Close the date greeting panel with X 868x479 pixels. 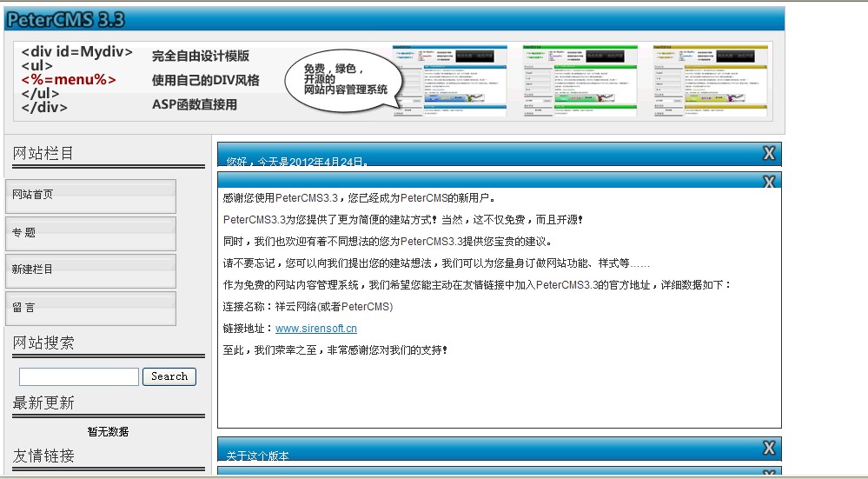click(769, 153)
